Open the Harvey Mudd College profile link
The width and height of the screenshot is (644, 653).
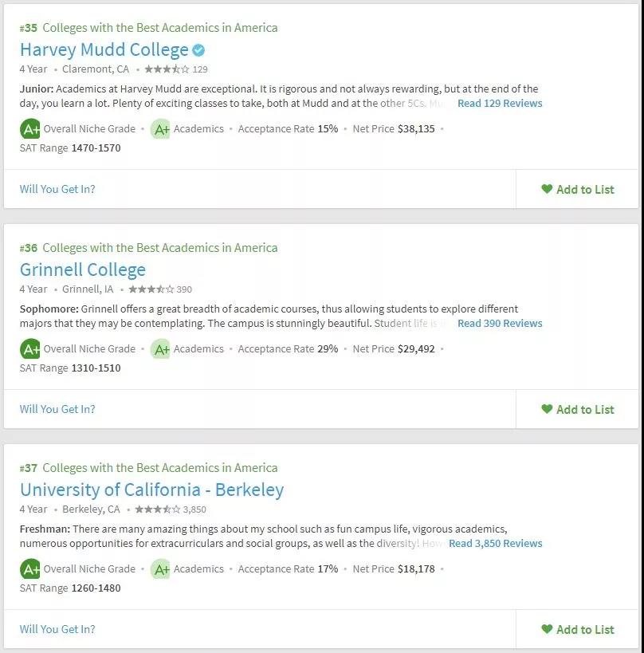tap(104, 50)
